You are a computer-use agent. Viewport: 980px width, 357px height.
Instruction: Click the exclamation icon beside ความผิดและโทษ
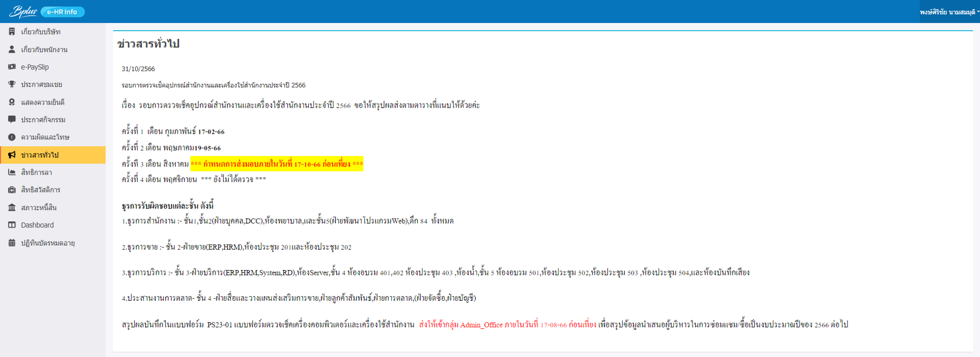tap(12, 137)
